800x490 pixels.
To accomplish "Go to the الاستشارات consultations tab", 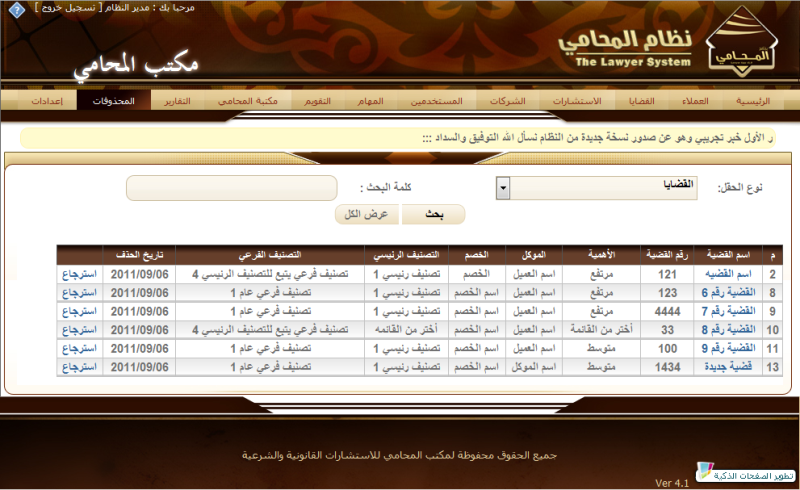I will (x=577, y=101).
